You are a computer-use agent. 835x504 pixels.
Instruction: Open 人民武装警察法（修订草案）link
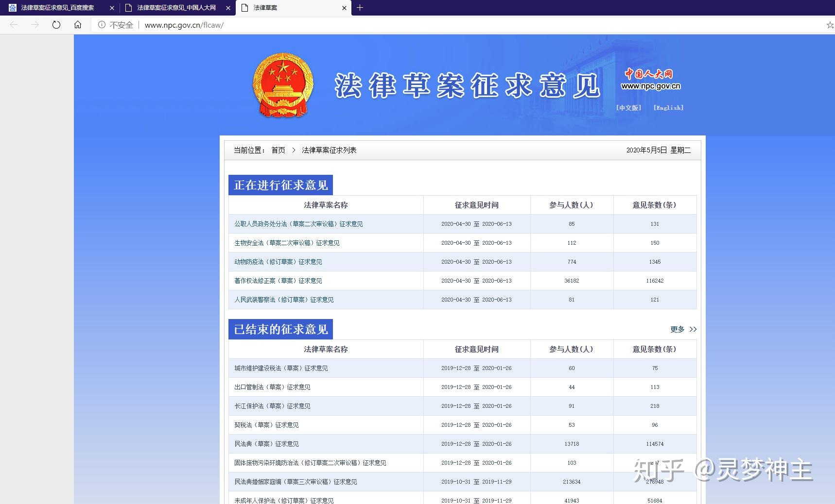pyautogui.click(x=284, y=300)
